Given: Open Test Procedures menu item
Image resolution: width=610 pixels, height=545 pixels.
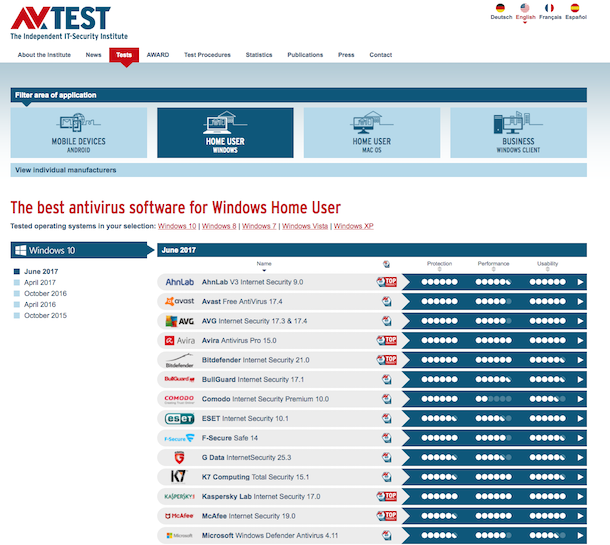Looking at the screenshot, I should click(x=207, y=55).
